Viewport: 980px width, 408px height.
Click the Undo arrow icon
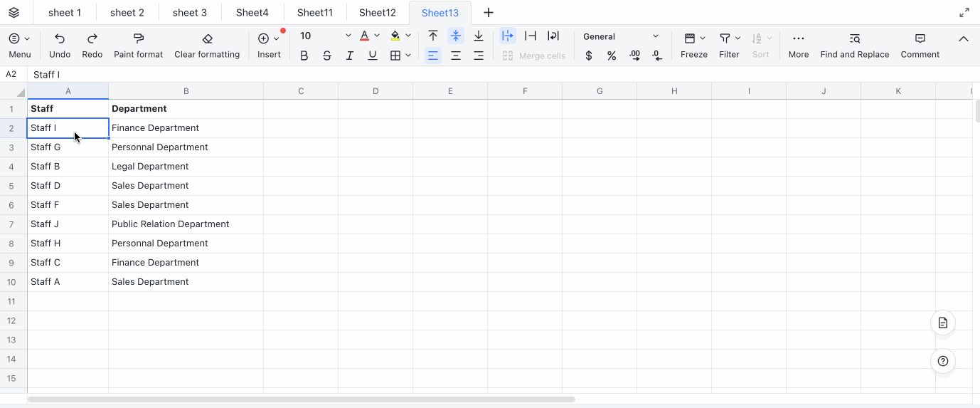point(60,38)
